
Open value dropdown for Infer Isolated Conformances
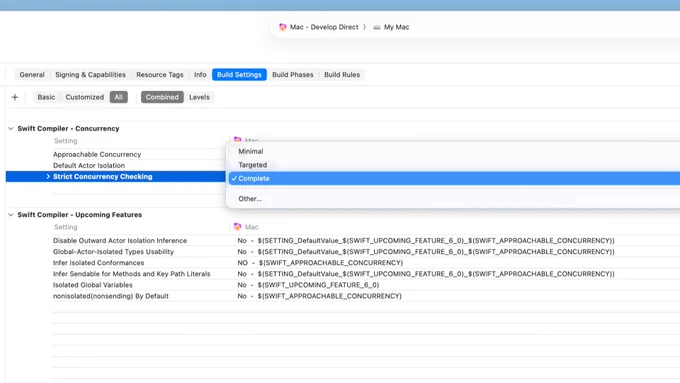[x=320, y=263]
